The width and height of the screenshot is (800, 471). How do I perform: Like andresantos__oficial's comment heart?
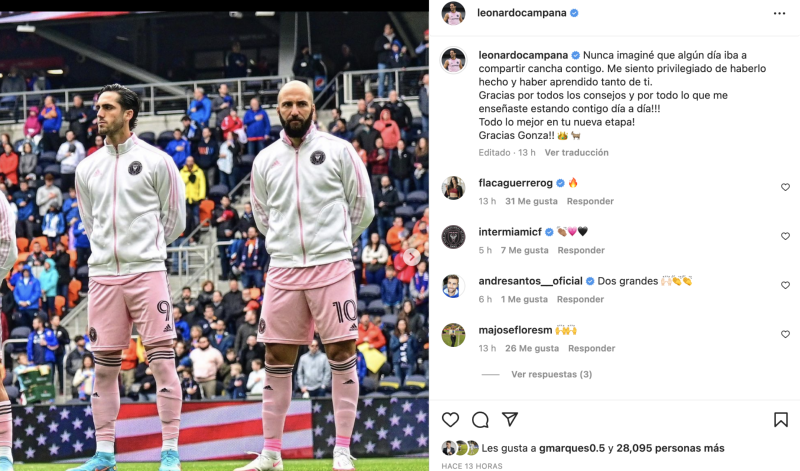click(x=785, y=285)
